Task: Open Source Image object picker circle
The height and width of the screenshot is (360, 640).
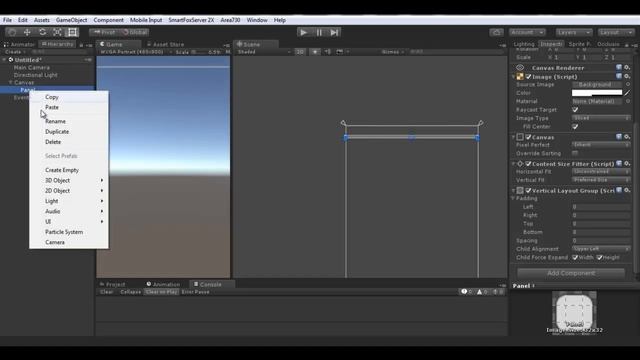Action: (x=628, y=84)
